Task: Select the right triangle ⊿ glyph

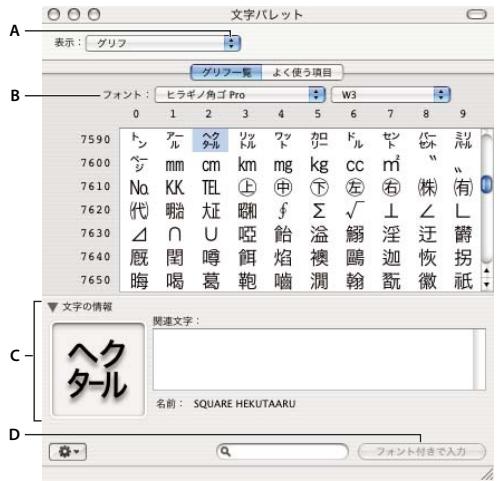Action: pos(139,235)
